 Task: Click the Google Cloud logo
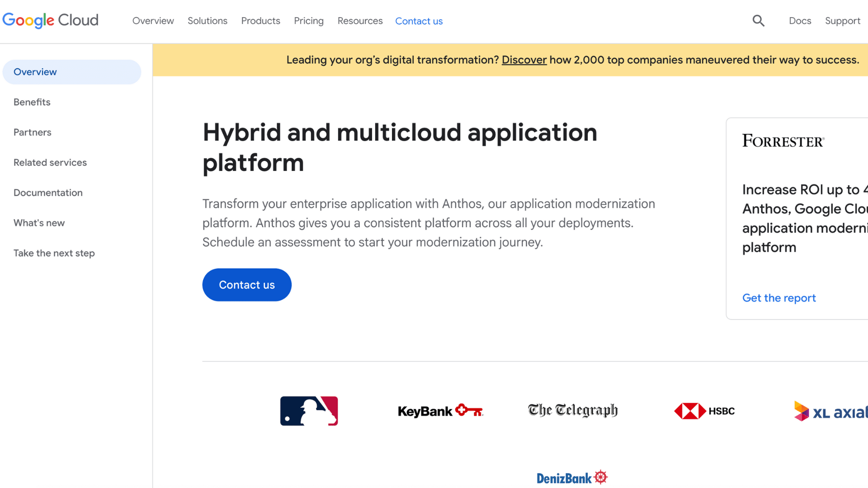(50, 20)
